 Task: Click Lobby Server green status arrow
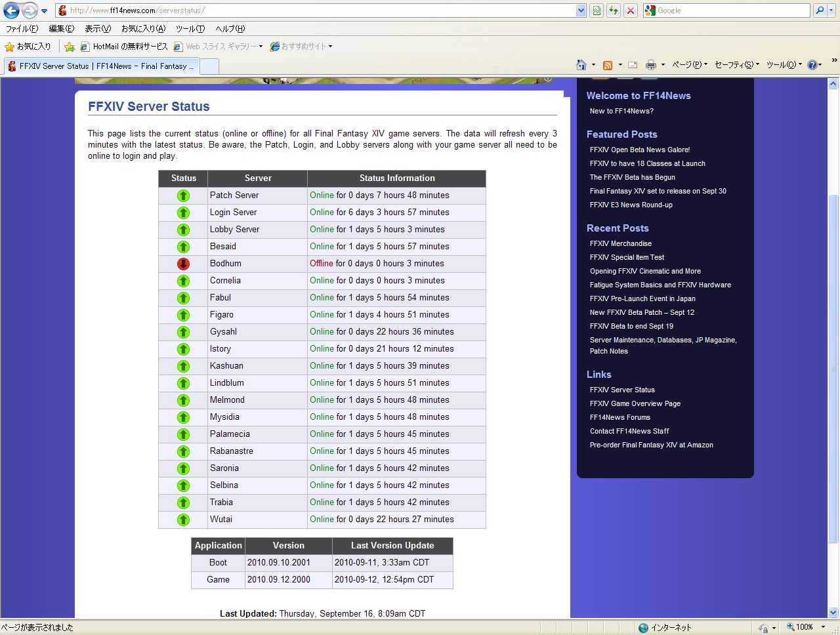(183, 230)
